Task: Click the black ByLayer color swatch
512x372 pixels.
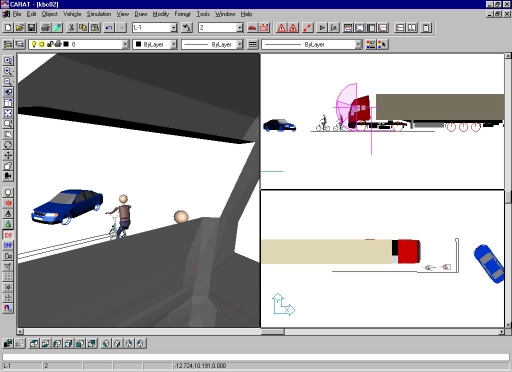Action: click(x=139, y=44)
